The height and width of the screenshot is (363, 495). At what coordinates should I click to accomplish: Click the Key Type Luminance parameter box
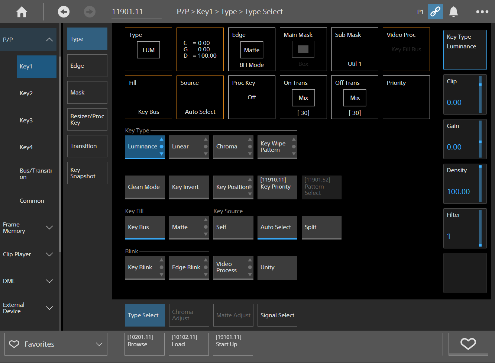tap(465, 50)
